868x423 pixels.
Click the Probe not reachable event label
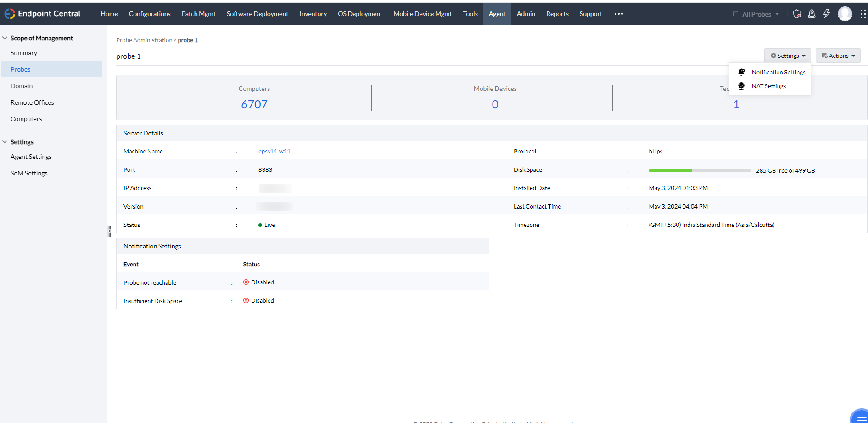click(150, 282)
